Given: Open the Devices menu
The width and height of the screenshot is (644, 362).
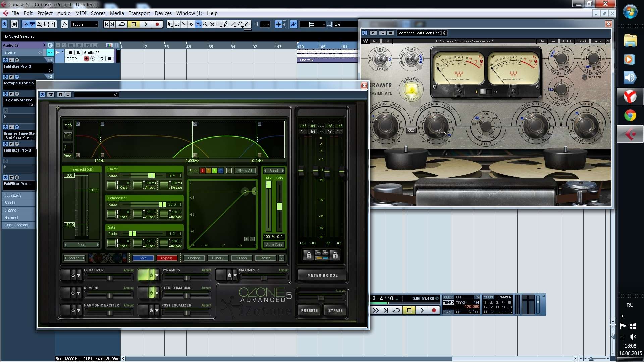Looking at the screenshot, I should [163, 13].
